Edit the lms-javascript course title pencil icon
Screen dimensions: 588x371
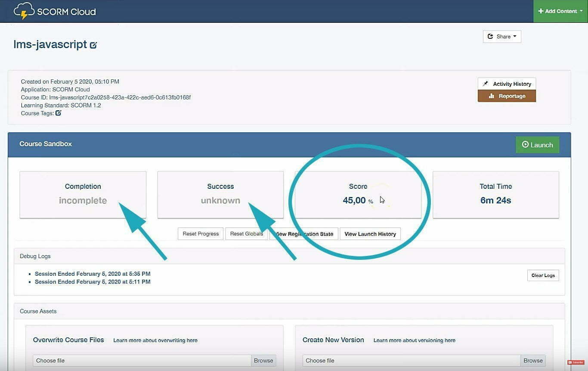(x=93, y=45)
